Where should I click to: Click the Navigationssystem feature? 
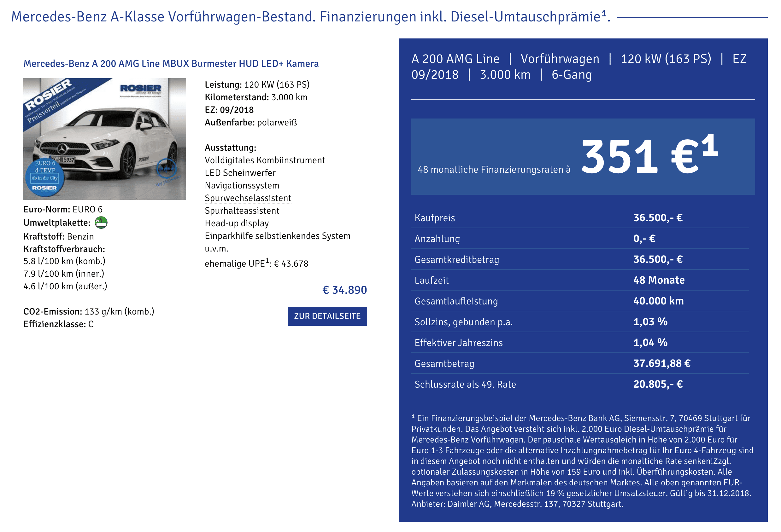pos(242,185)
